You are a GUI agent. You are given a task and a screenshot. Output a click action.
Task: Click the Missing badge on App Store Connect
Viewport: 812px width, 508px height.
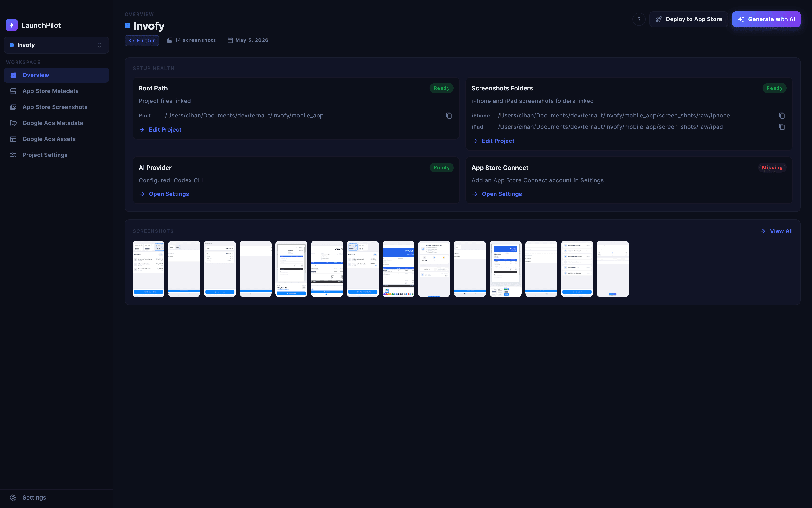[772, 167]
